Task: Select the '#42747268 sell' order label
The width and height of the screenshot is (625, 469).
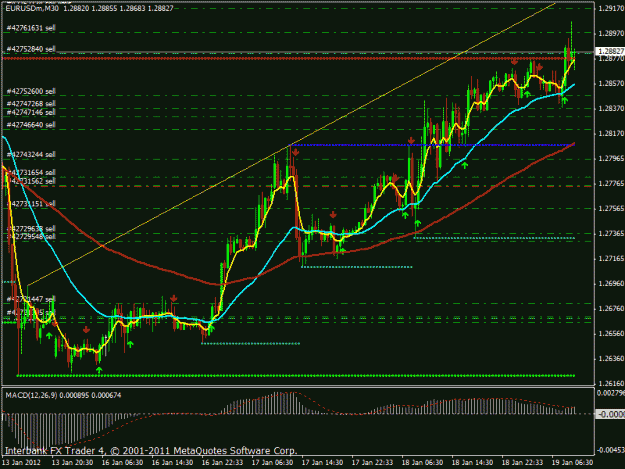Action: coord(31,104)
